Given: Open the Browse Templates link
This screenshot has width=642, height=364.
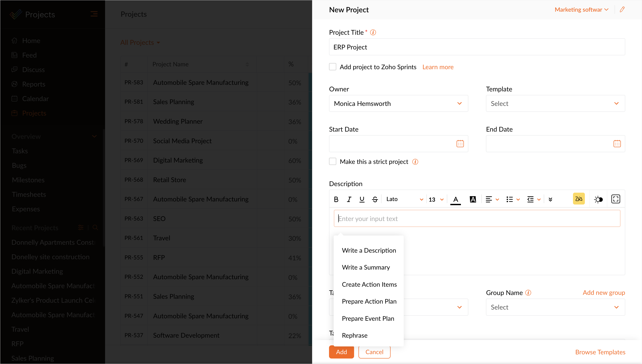Looking at the screenshot, I should pyautogui.click(x=600, y=352).
